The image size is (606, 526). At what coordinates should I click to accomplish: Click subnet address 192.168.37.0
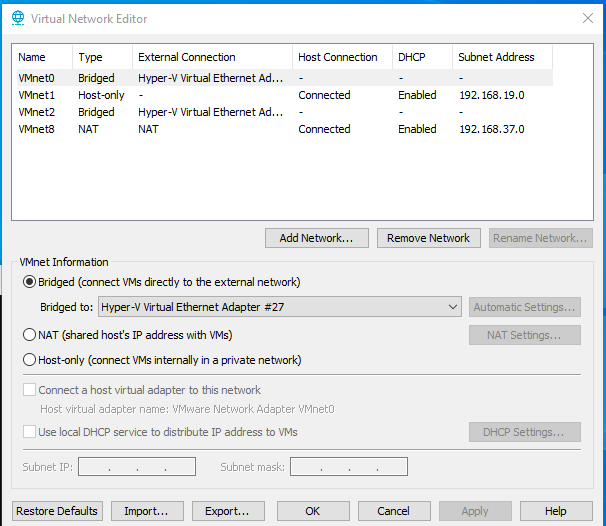pyautogui.click(x=492, y=129)
